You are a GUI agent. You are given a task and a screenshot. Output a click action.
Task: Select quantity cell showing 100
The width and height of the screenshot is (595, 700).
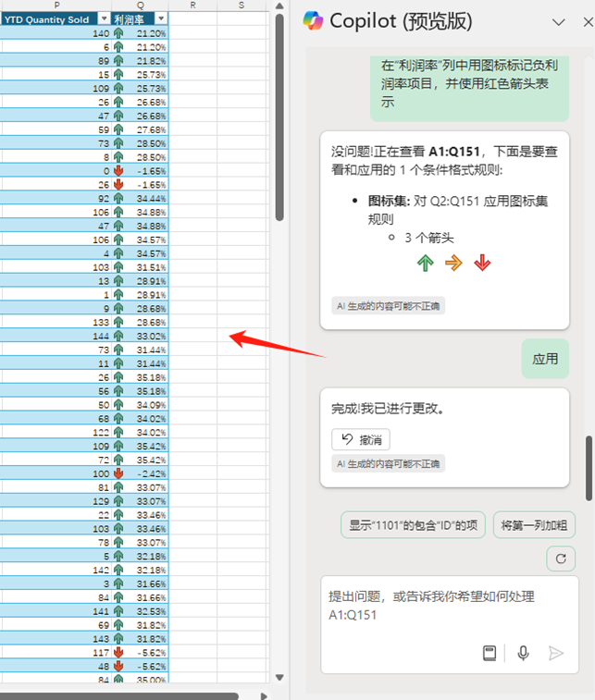pos(55,473)
